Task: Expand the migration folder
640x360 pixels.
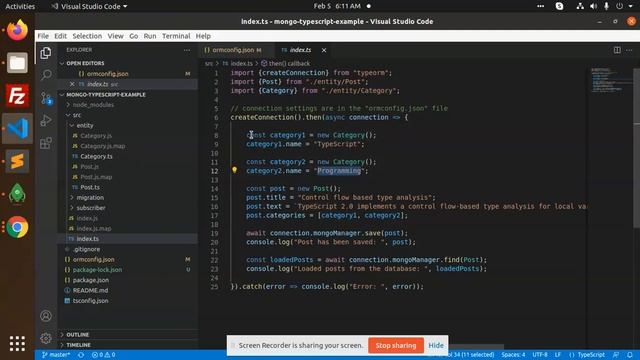Action: click(x=90, y=198)
